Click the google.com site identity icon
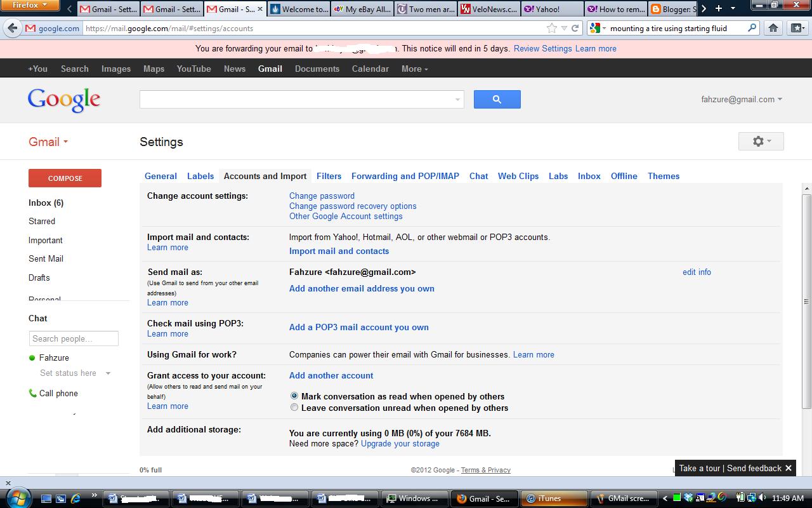 (x=52, y=28)
